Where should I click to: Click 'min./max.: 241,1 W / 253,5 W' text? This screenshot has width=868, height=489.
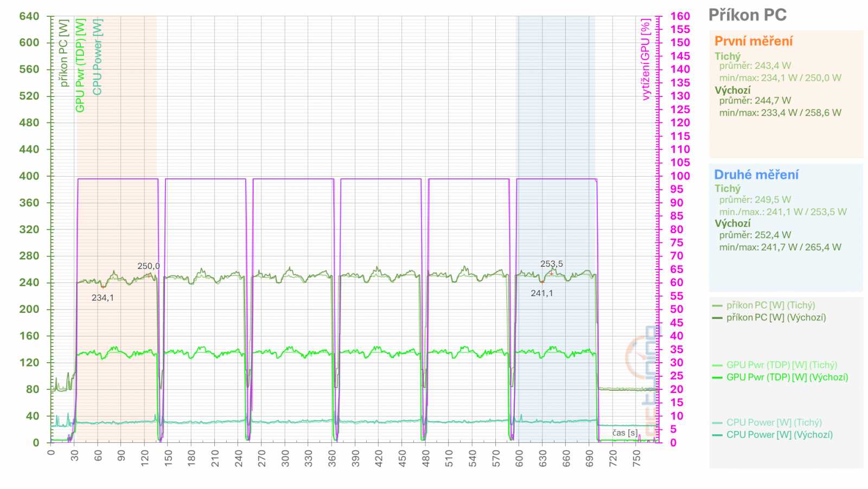[x=783, y=212]
